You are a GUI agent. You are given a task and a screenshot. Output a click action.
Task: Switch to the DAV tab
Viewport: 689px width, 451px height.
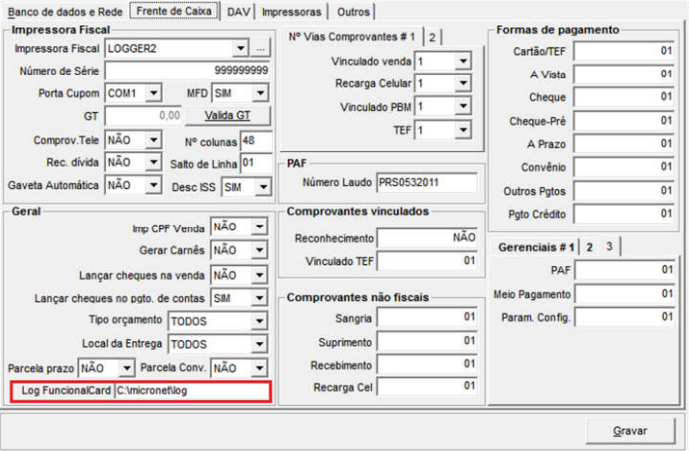pyautogui.click(x=238, y=12)
